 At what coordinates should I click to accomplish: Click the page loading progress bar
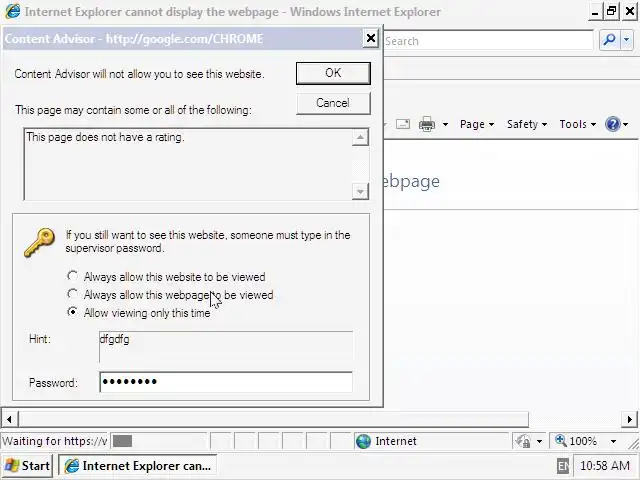pos(159,441)
